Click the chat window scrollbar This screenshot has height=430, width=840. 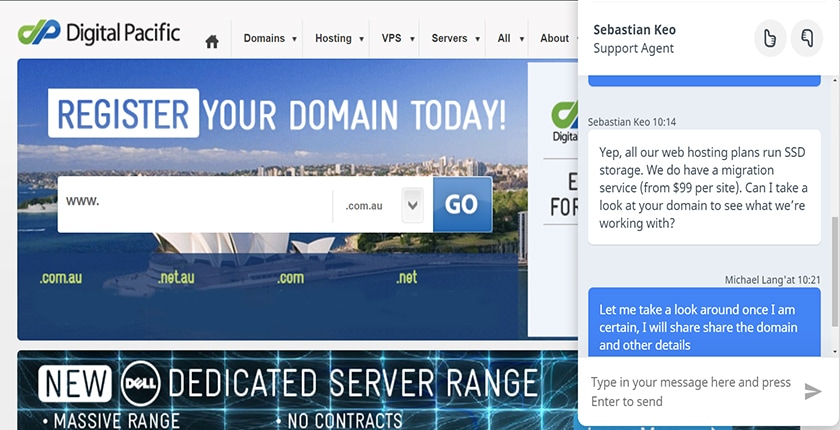click(x=835, y=271)
